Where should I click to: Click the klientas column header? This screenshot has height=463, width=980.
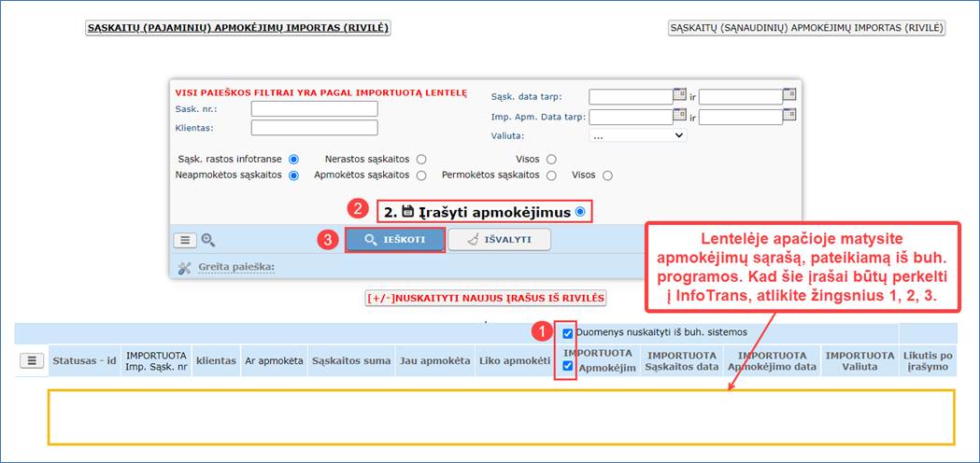(x=216, y=360)
